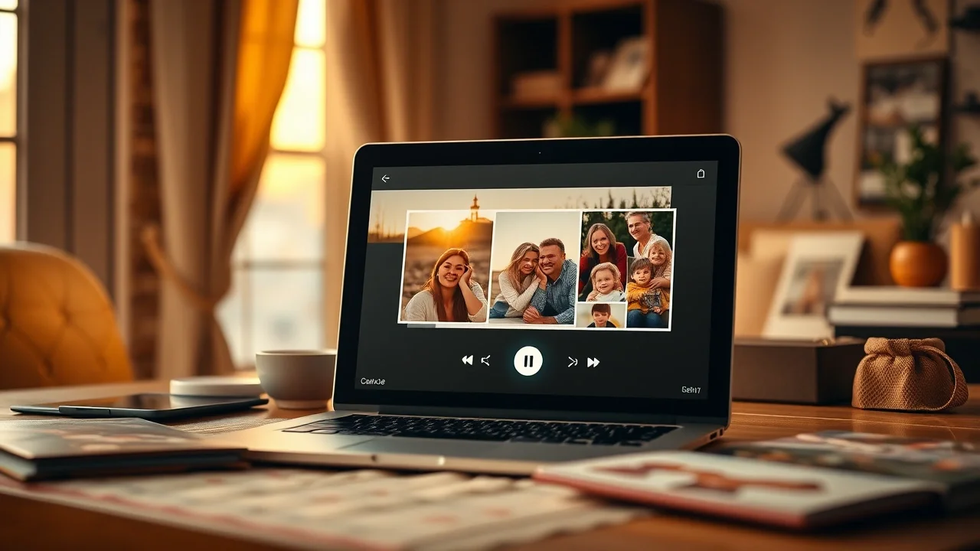Fast-forward with the double-right arrow button
The height and width of the screenshot is (551, 980).
593,362
